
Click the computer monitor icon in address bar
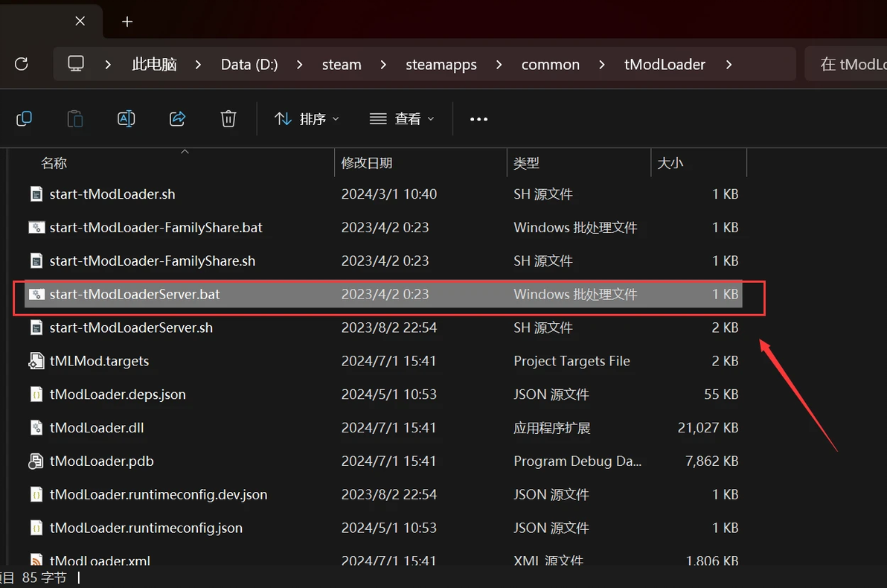(76, 63)
